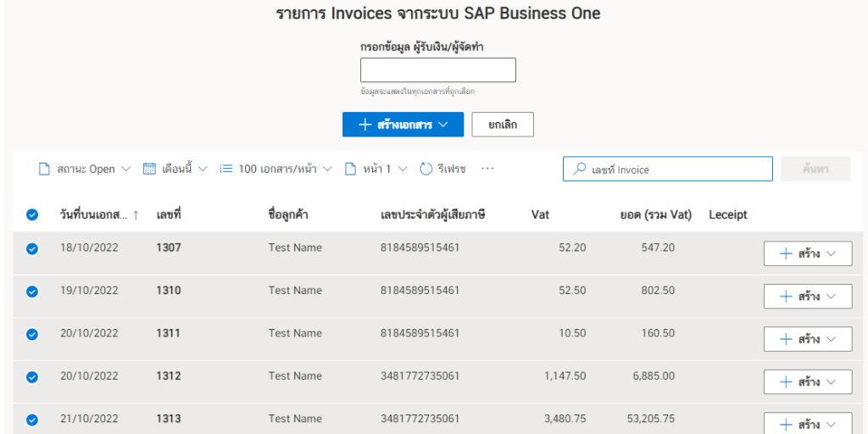Click Vat value 3,480.75
This screenshot has height=434, width=868.
pyautogui.click(x=565, y=419)
